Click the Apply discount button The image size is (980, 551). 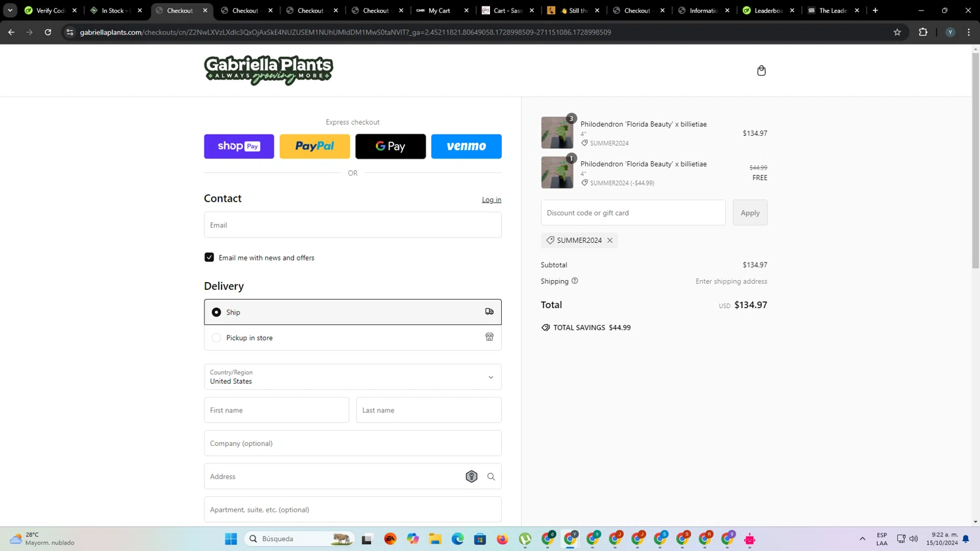tap(750, 213)
